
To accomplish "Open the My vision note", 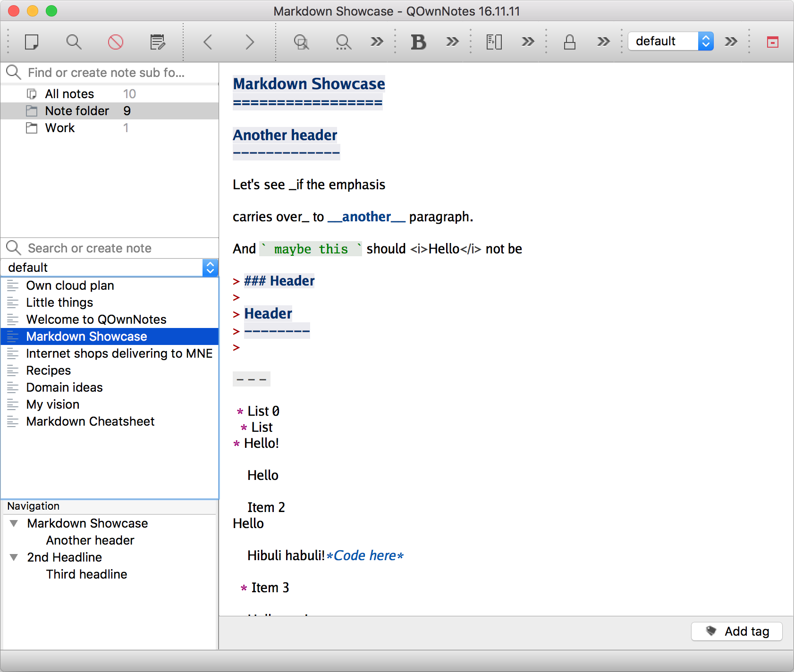I will coord(110,404).
